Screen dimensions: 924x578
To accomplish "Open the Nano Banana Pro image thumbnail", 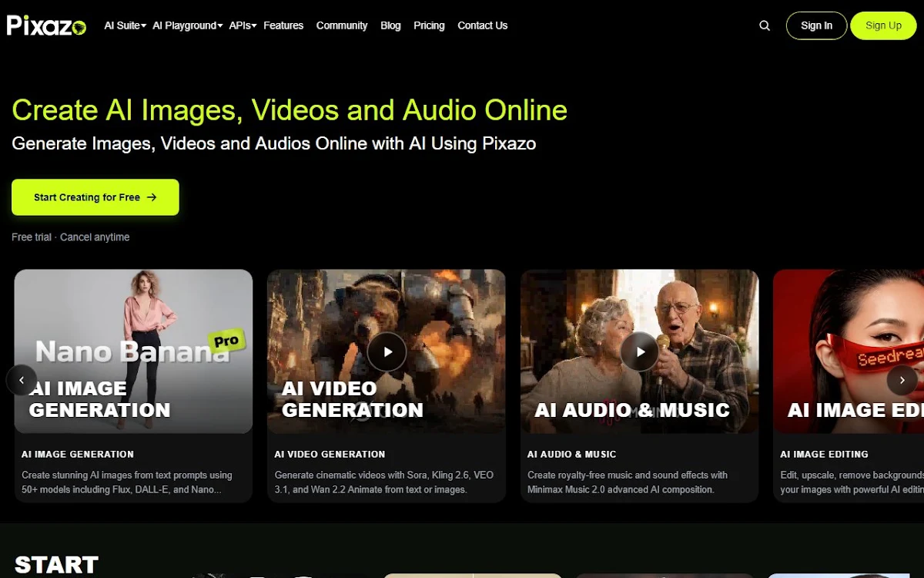I will [133, 351].
